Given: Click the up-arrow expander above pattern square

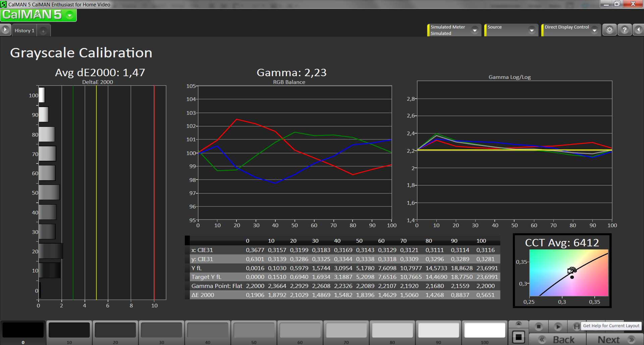Looking at the screenshot, I should (519, 324).
